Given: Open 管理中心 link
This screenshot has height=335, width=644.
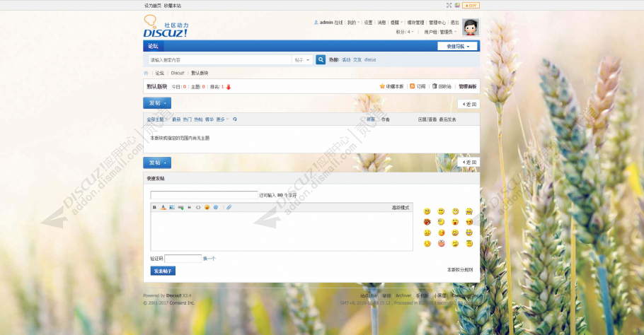Looking at the screenshot, I should (x=437, y=23).
